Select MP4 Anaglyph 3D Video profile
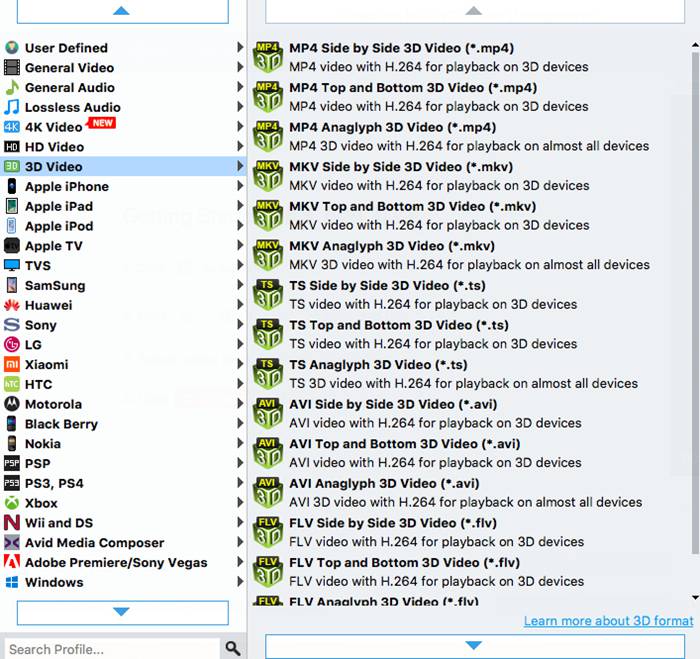The width and height of the screenshot is (700, 659). [470, 137]
